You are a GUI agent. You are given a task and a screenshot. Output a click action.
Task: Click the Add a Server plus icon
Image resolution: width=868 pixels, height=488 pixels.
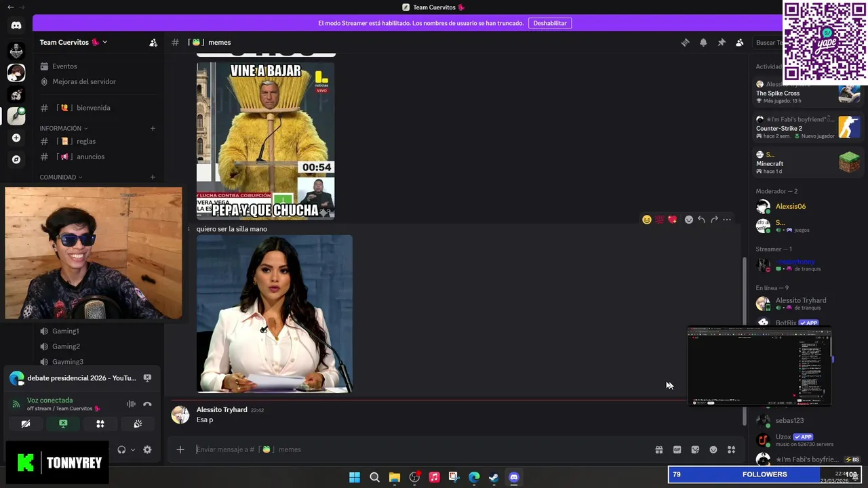tap(16, 138)
